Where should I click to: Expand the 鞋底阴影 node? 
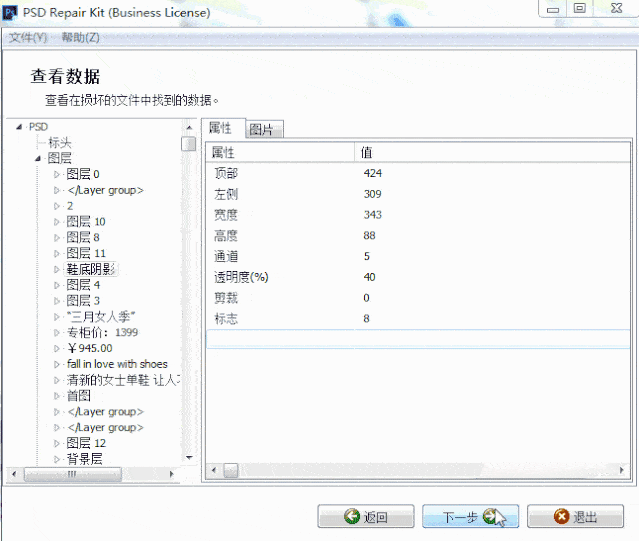tap(57, 269)
